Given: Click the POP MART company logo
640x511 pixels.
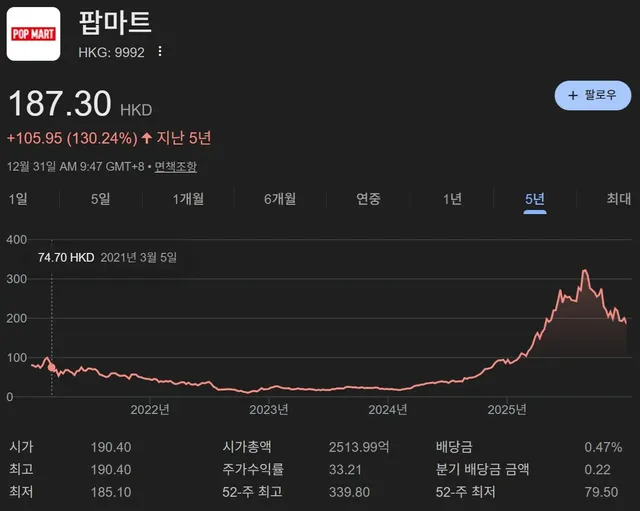Looking at the screenshot, I should pos(34,34).
